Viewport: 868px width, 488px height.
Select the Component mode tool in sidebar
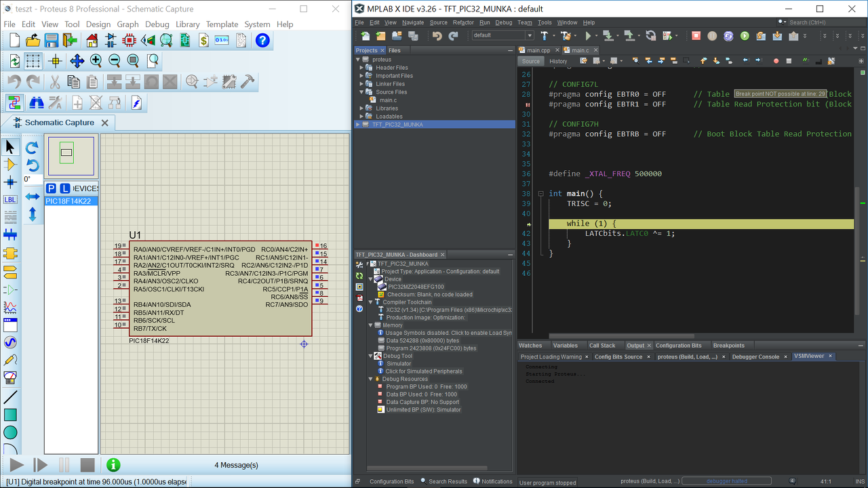pos(10,165)
